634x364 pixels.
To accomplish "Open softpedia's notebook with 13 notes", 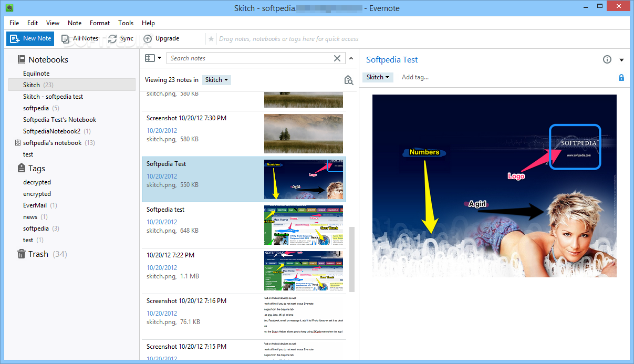I will point(59,143).
